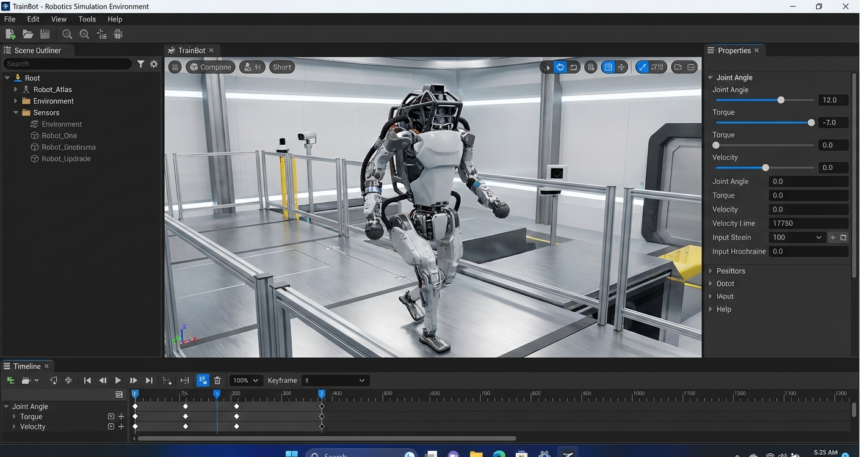Expand the Robot_Atlas tree node
The image size is (868, 457).
click(x=16, y=90)
